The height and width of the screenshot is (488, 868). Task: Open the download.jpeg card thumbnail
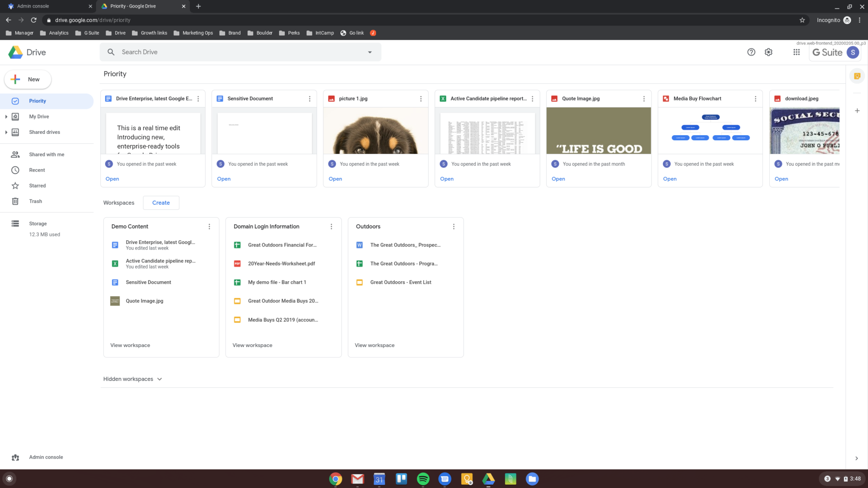(804, 130)
